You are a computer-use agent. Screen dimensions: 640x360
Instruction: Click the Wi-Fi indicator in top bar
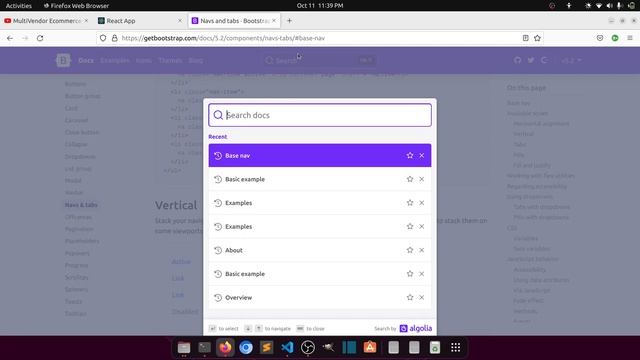click(599, 6)
